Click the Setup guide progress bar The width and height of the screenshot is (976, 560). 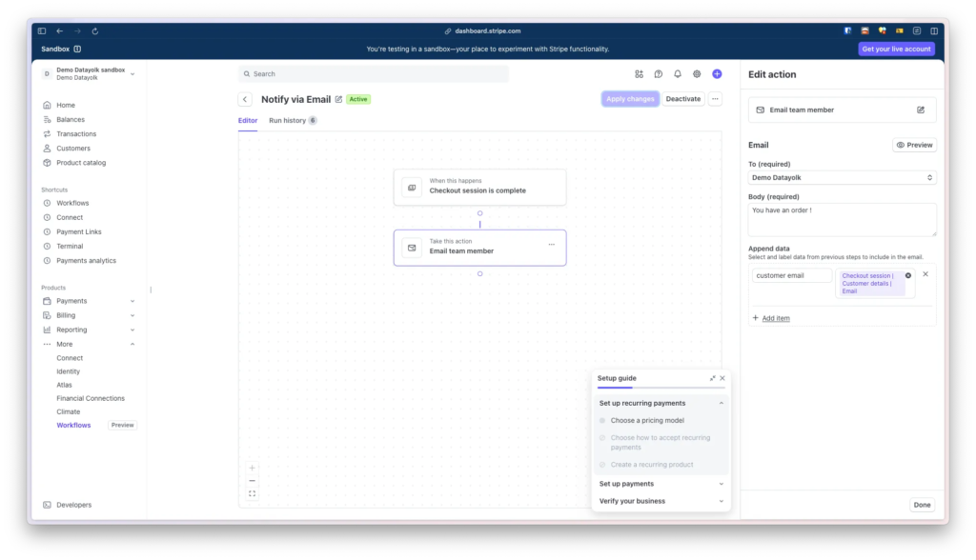pyautogui.click(x=661, y=389)
